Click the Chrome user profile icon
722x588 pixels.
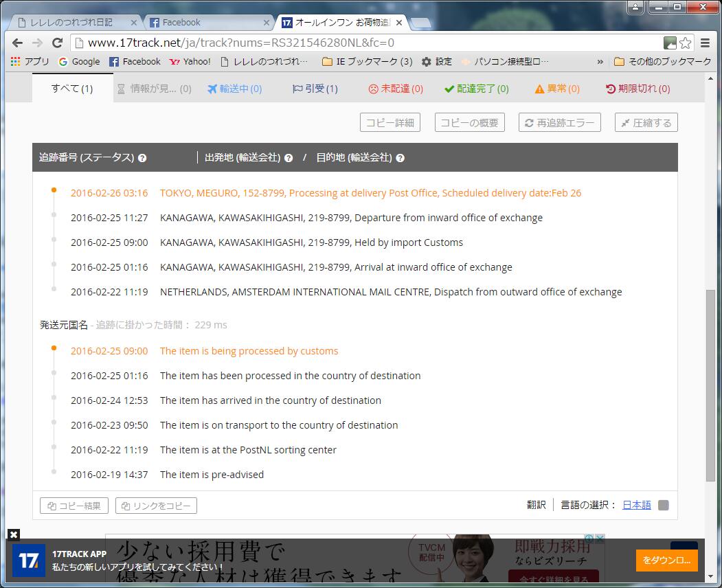click(x=635, y=7)
